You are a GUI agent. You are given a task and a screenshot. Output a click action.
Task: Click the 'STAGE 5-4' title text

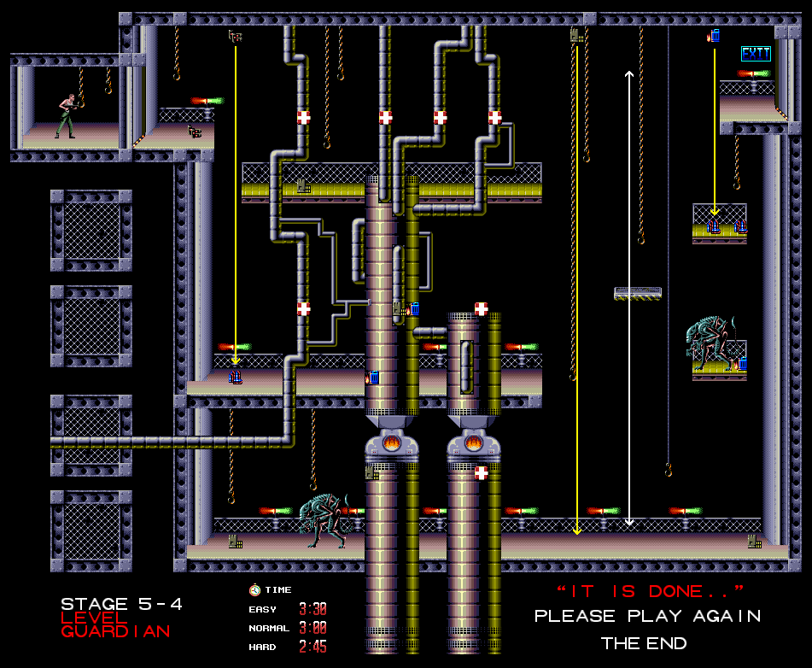click(x=121, y=604)
